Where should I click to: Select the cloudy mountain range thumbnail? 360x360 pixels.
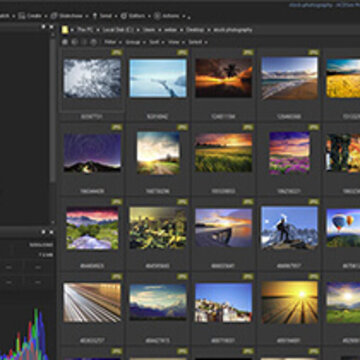(158, 303)
